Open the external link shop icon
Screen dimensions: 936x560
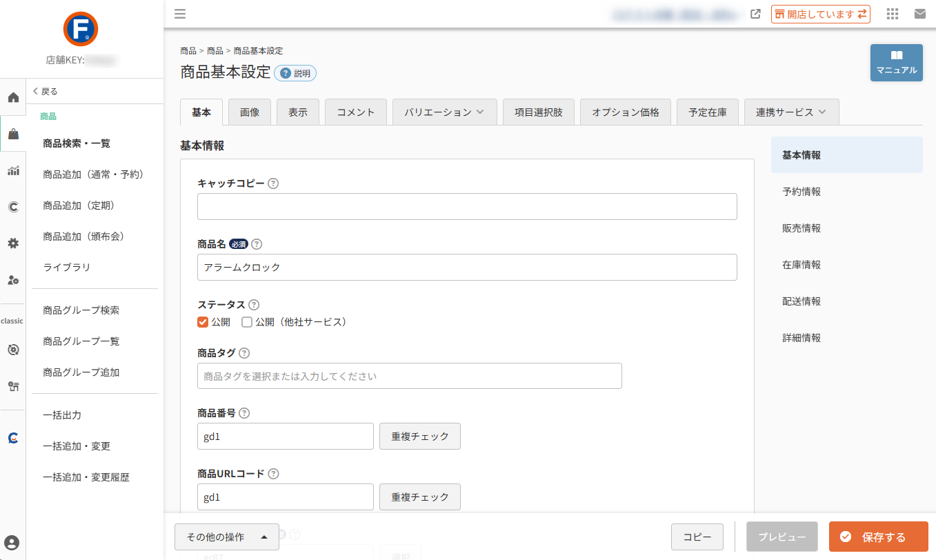pos(756,14)
